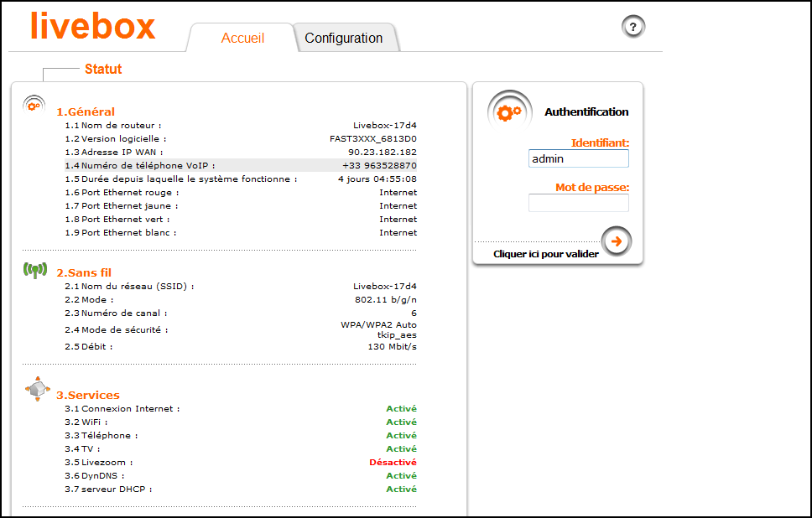
Task: Click the General section gear icon
Action: (33, 105)
